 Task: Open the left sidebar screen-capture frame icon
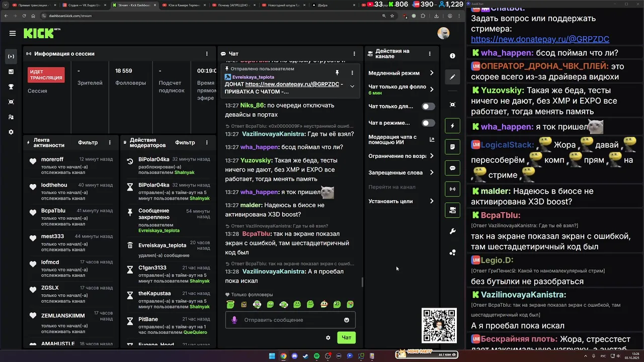tap(11, 102)
